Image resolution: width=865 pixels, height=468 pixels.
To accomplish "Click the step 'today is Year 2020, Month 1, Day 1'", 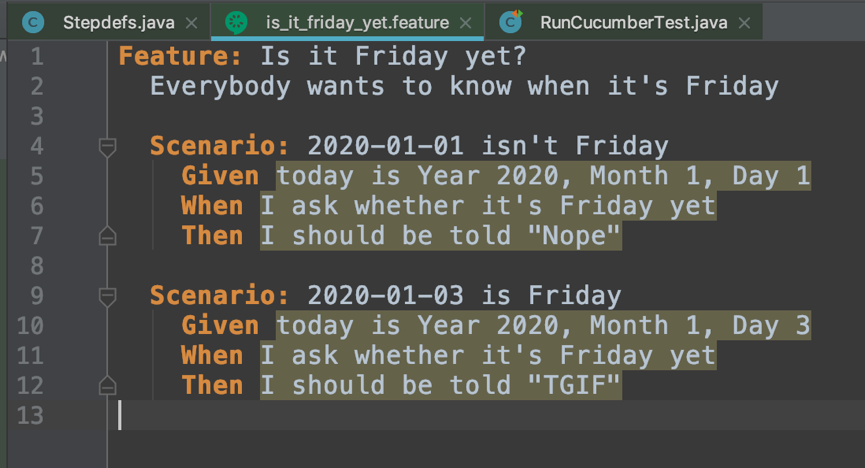I will (543, 176).
